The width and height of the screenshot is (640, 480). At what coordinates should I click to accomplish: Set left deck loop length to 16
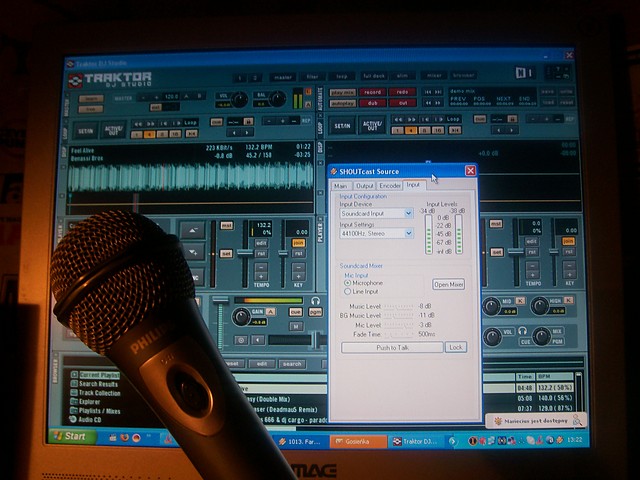[x=175, y=134]
